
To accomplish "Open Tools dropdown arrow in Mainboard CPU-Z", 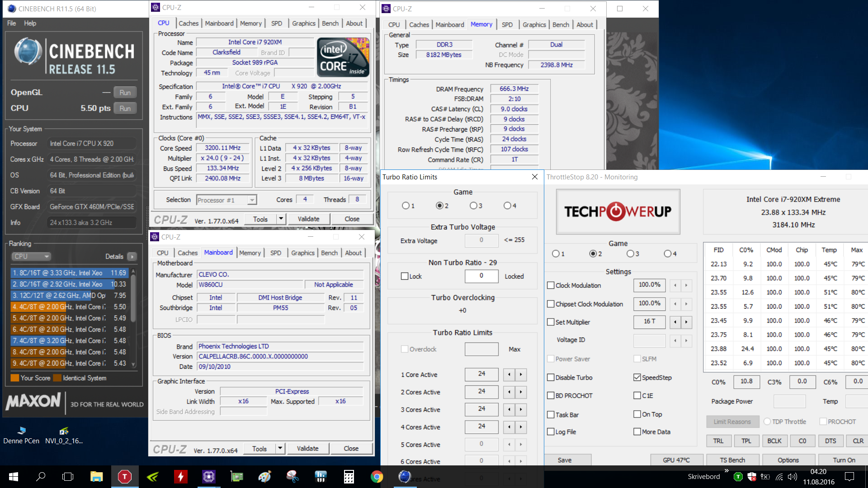I will [280, 449].
